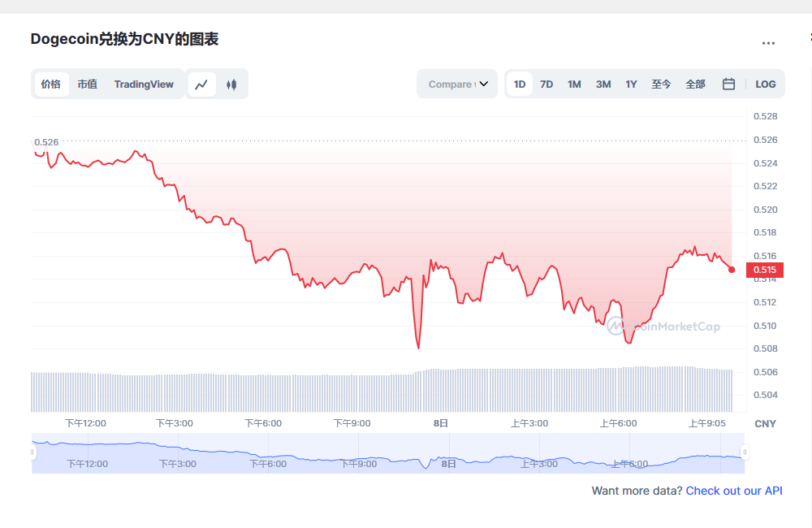Select the 7D time range button

click(x=546, y=84)
